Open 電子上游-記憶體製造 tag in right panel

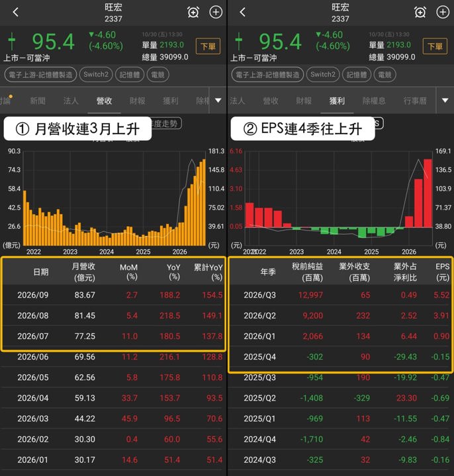click(x=267, y=75)
